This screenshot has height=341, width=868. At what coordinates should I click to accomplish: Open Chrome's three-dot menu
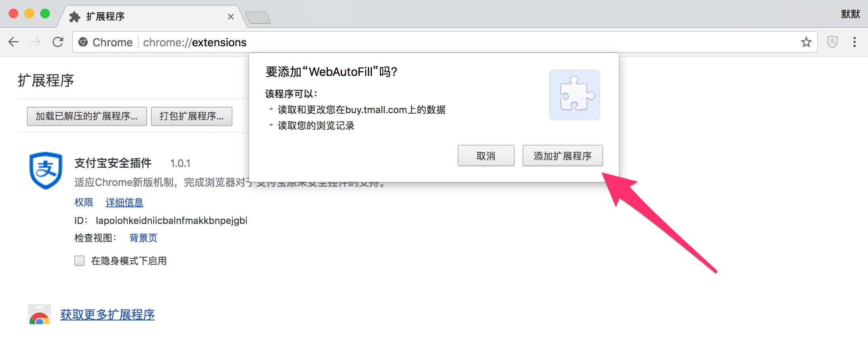[x=855, y=42]
